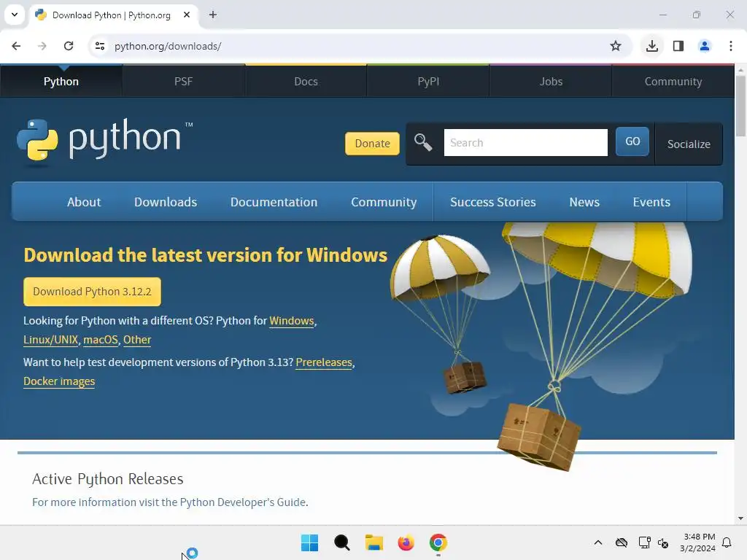
Task: Open the Community navigation menu
Action: click(384, 202)
